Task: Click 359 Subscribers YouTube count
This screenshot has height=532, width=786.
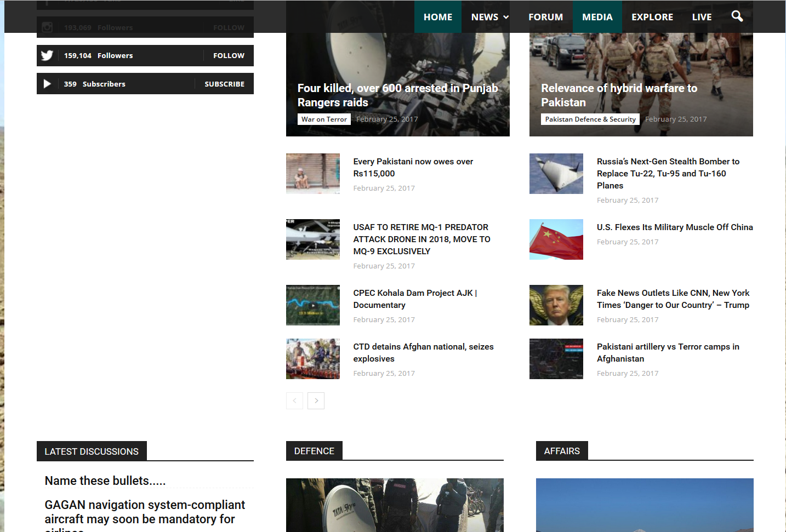Action: pyautogui.click(x=95, y=84)
